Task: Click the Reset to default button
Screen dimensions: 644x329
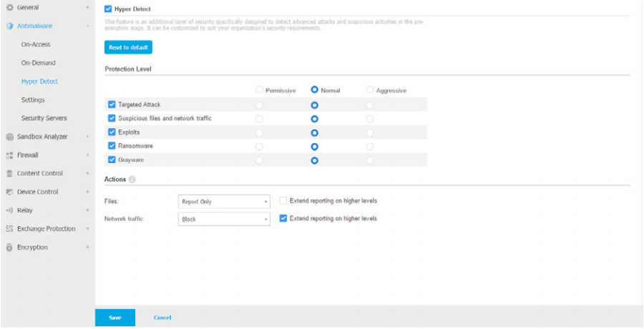Action: [x=128, y=48]
